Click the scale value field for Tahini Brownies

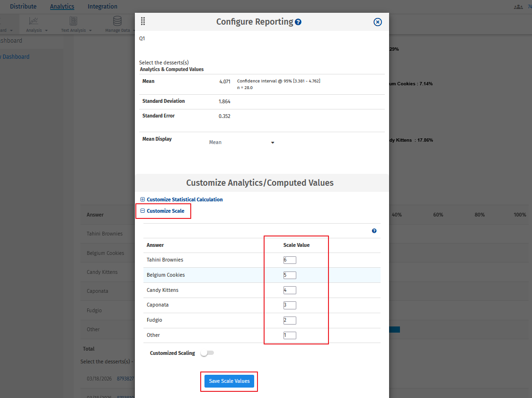[x=289, y=260]
